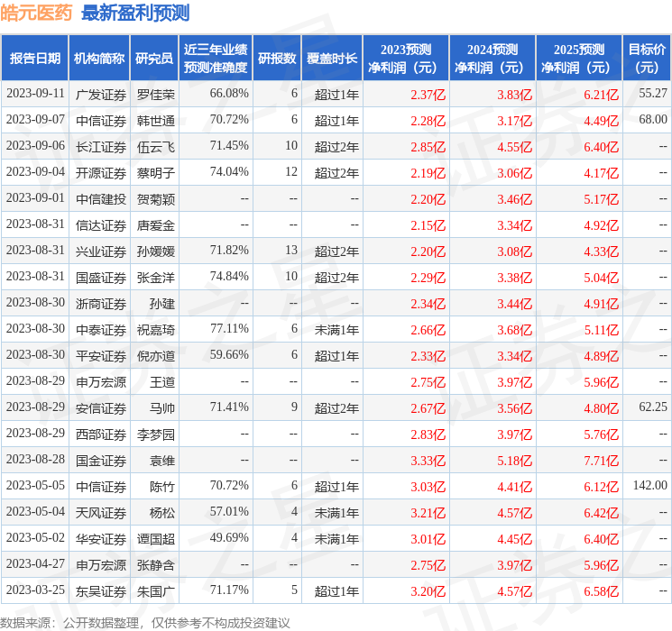Click the 最新盈利预测 heading

(x=135, y=13)
